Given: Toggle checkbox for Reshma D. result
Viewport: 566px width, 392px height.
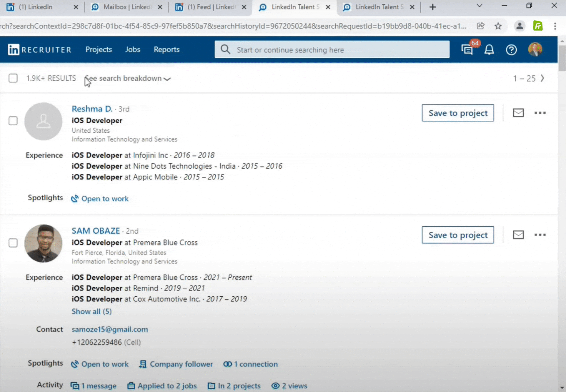Looking at the screenshot, I should pyautogui.click(x=13, y=121).
